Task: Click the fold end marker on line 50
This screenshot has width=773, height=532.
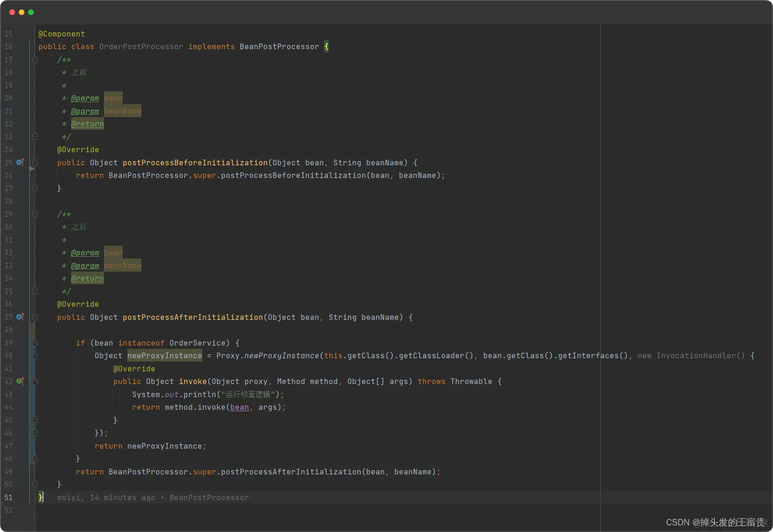Action: [x=35, y=484]
